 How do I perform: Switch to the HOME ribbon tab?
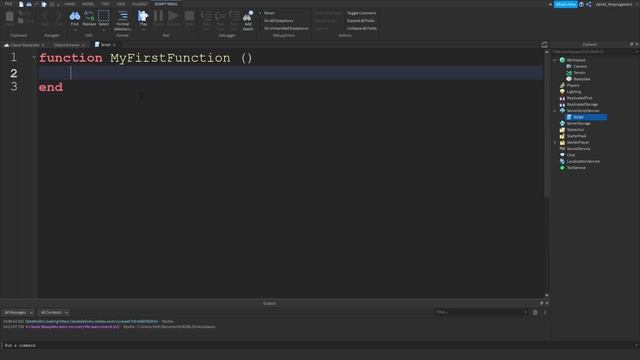(70, 4)
